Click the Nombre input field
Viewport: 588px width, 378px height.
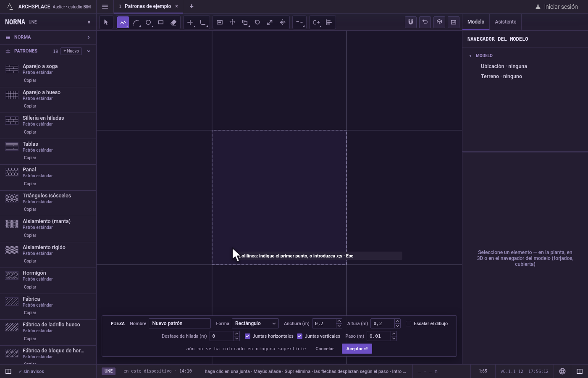pos(180,323)
